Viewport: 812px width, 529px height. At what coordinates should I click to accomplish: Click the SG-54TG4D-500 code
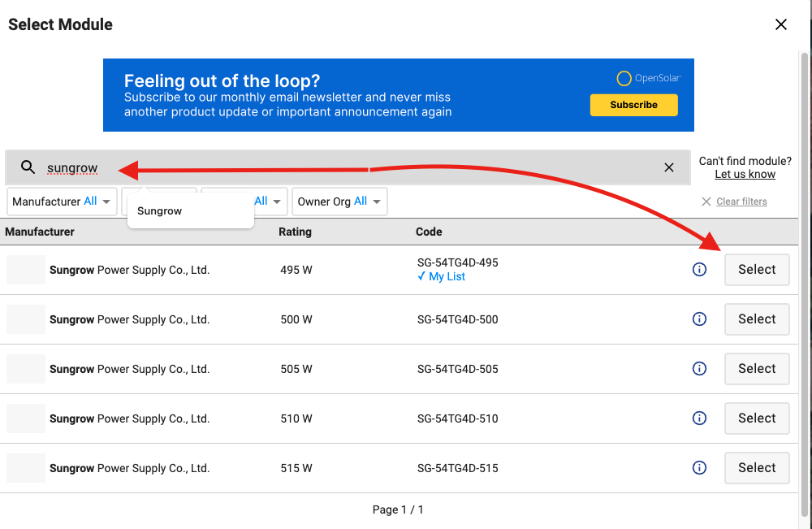coord(458,319)
